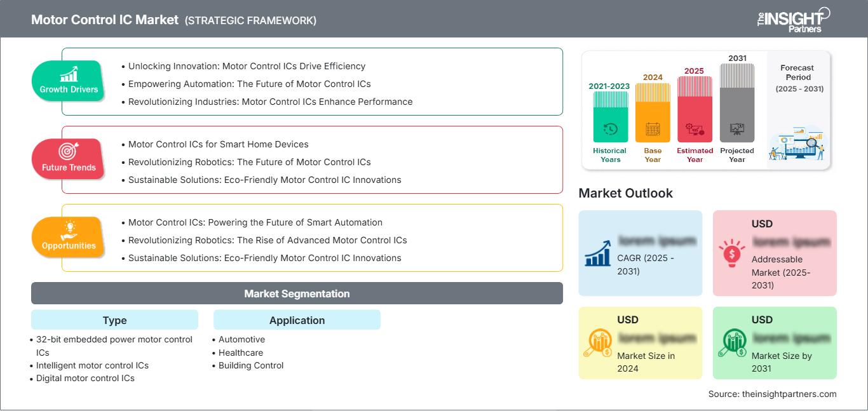Image resolution: width=868 pixels, height=411 pixels.
Task: Click the Historical Years clock icon
Action: click(611, 129)
